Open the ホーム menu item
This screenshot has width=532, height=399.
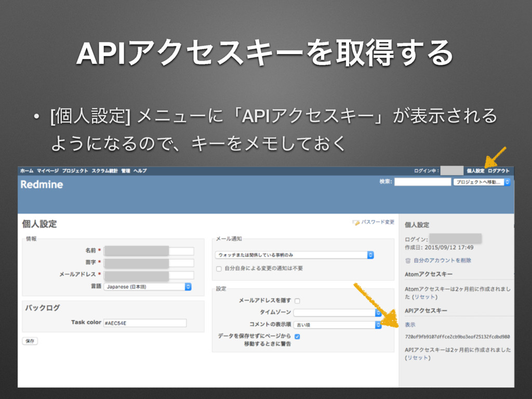(27, 170)
